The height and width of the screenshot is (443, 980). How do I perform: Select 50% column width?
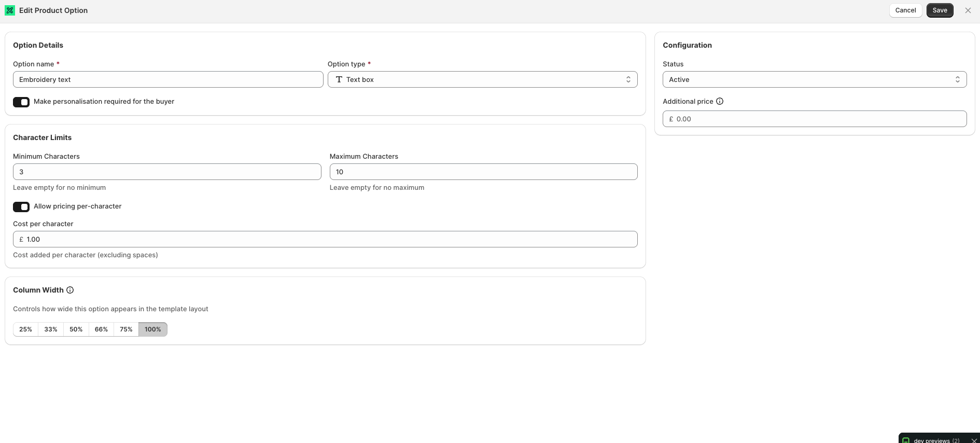(76, 329)
